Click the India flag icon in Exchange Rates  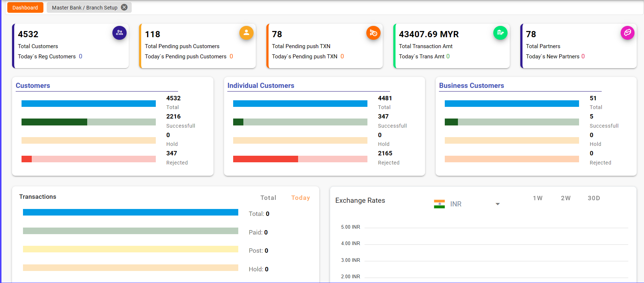click(439, 204)
